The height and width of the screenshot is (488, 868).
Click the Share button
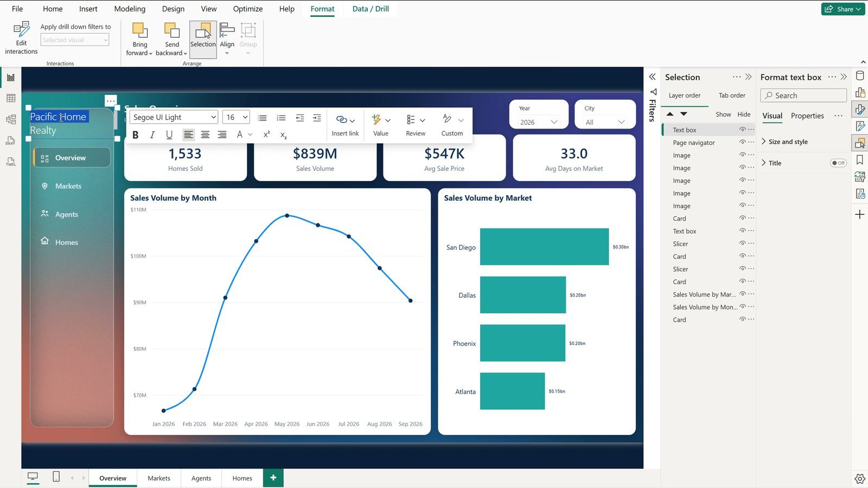point(843,9)
